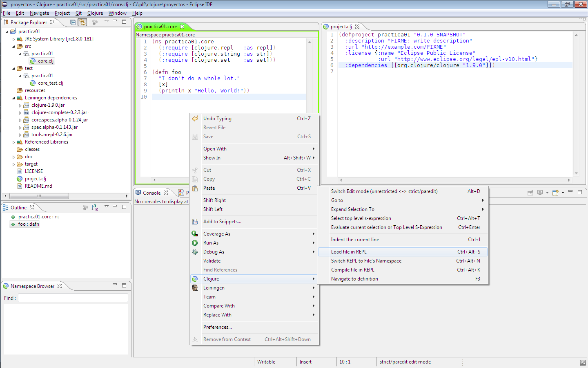Open the Open Console dropdown arrow

563,193
